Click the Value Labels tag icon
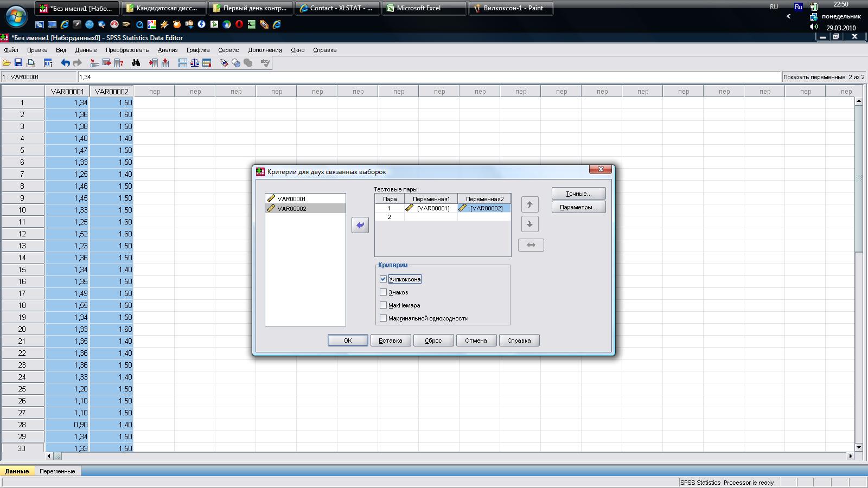This screenshot has height=488, width=868. [224, 63]
